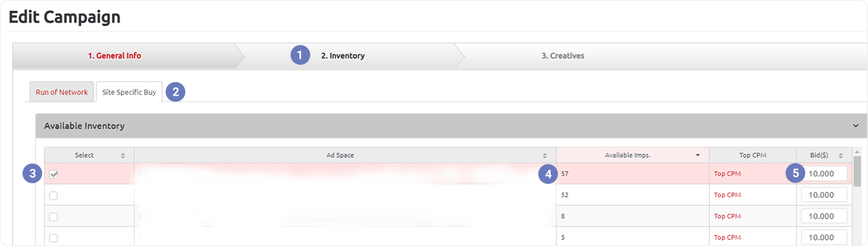
Task: Click the numbered marker 2 beside Site Specific Buy
Action: 175,92
